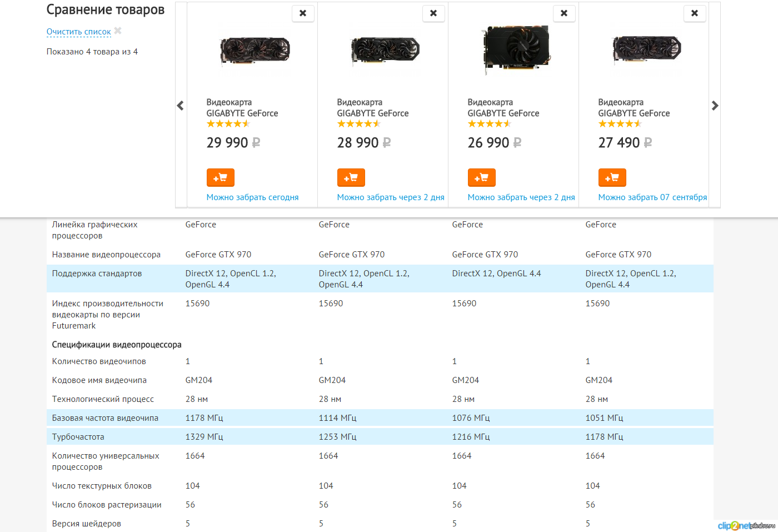
Task: Open 'Можно забрать сегодня' pickup link
Action: (x=252, y=197)
